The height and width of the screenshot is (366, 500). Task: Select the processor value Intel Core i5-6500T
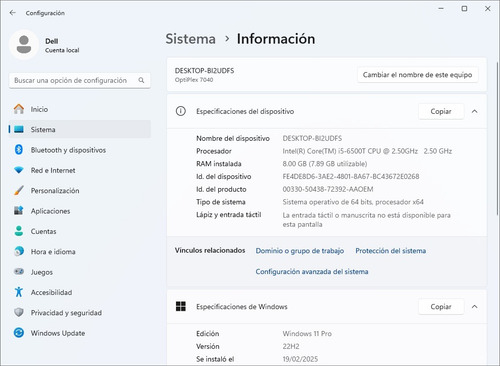[367, 151]
